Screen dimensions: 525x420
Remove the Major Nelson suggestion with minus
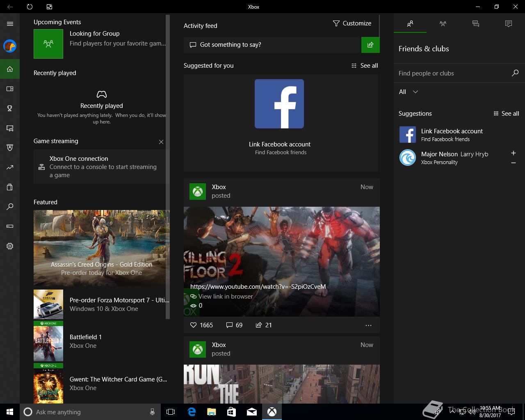514,163
